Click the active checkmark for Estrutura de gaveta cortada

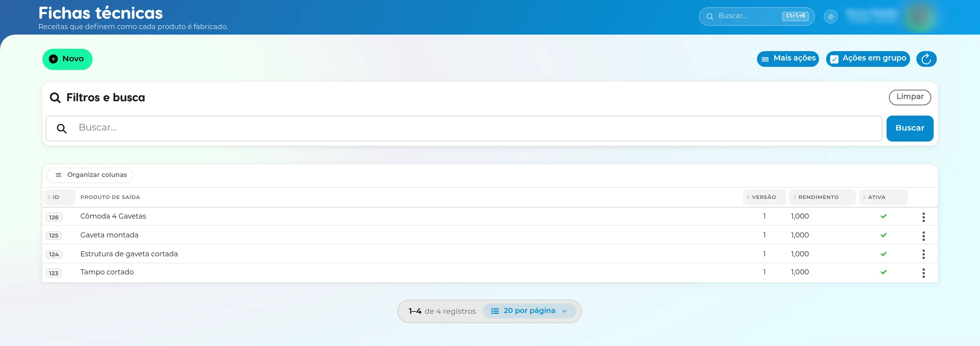tap(883, 254)
